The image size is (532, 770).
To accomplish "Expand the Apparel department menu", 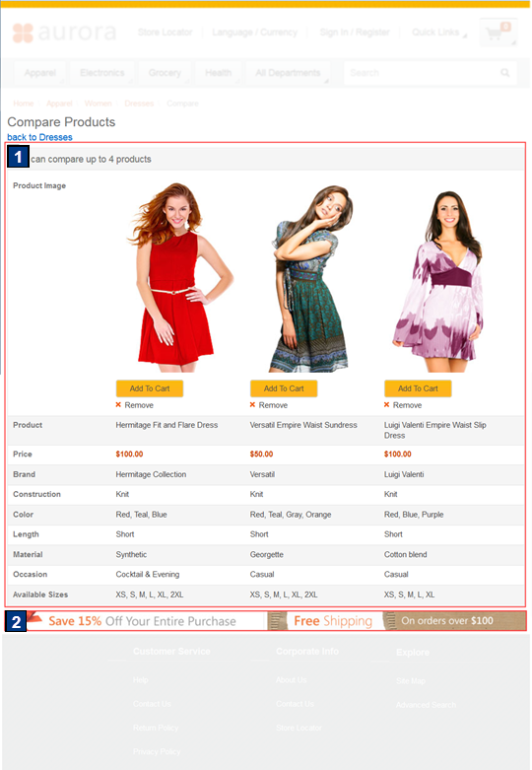I will pyautogui.click(x=40, y=73).
